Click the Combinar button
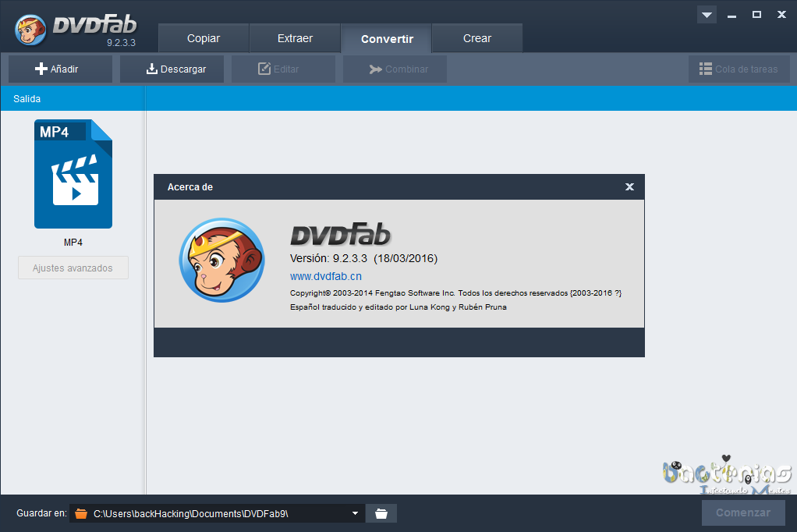Viewport: 797px width, 532px height. (395, 69)
